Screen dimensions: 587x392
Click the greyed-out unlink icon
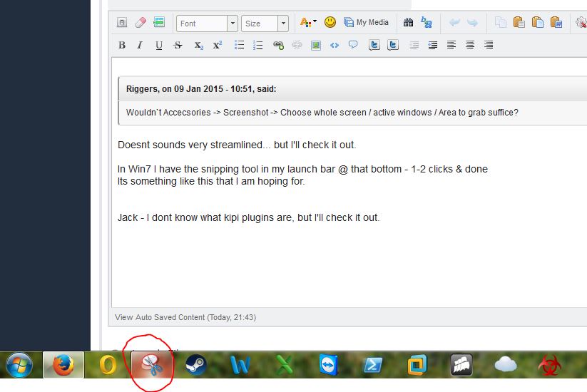pos(297,46)
